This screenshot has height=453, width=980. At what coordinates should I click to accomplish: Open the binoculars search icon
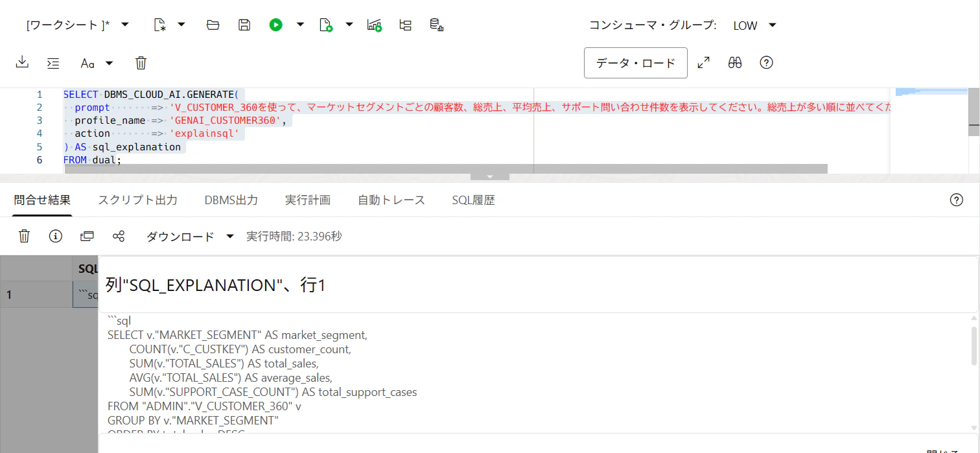734,63
